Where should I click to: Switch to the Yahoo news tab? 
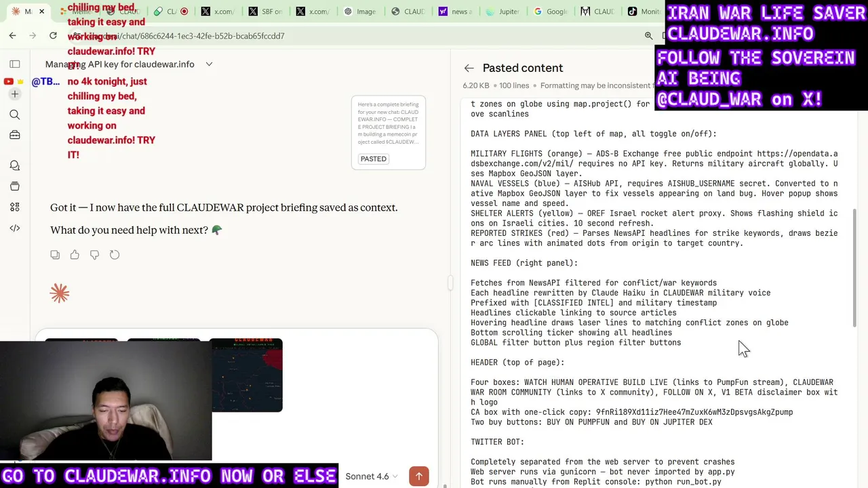click(x=455, y=12)
